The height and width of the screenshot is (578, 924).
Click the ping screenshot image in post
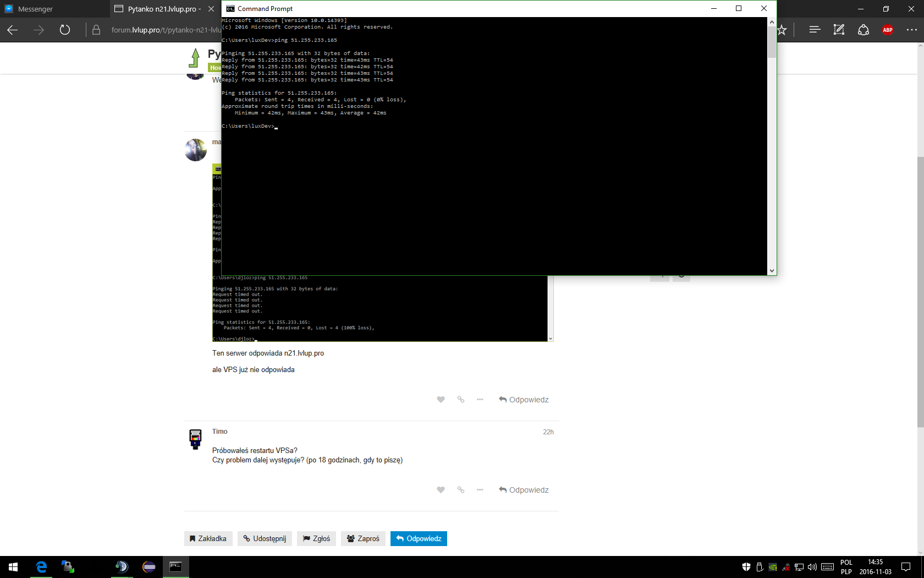click(x=382, y=308)
